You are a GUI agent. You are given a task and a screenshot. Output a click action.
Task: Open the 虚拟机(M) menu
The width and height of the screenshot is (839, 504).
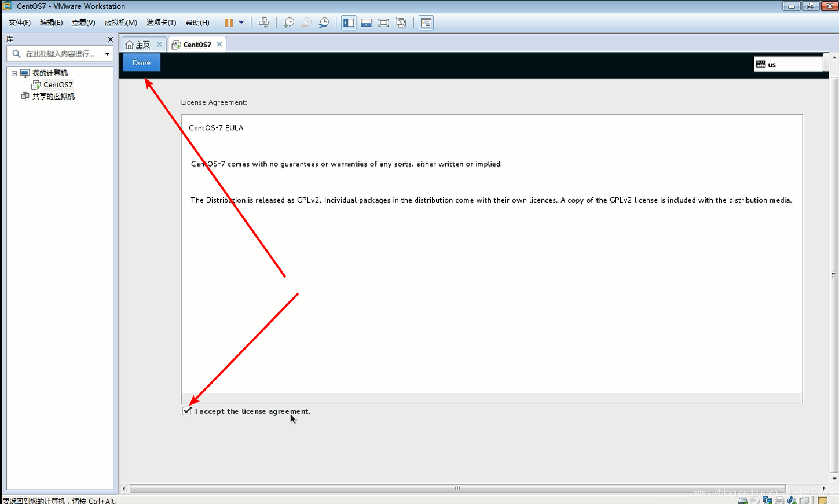pos(121,23)
